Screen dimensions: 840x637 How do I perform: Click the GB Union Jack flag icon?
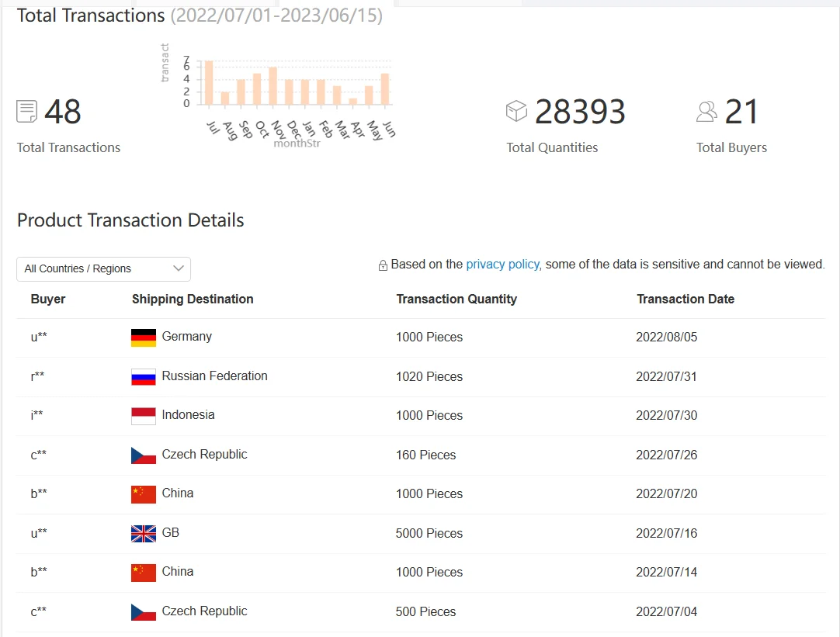pyautogui.click(x=144, y=533)
